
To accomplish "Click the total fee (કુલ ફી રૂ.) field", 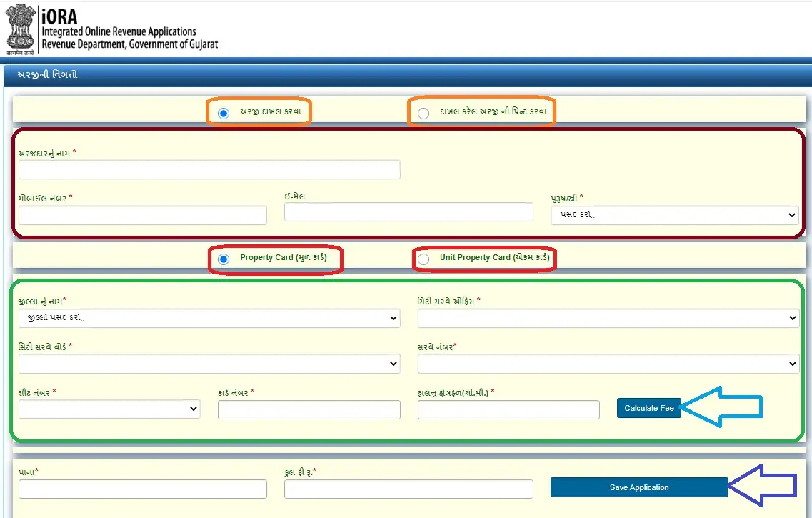I will (408, 489).
